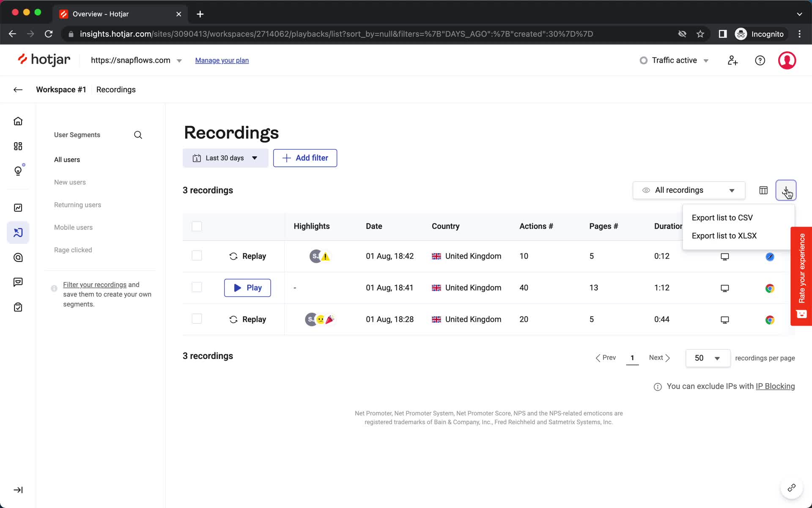The height and width of the screenshot is (508, 812).
Task: Open the Dashboards grid icon in the sidebar
Action: point(18,146)
